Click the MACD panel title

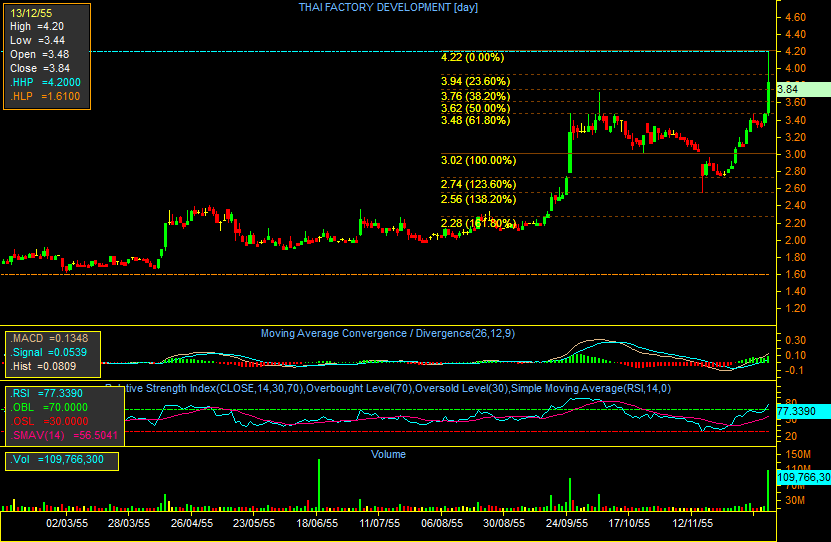387,333
